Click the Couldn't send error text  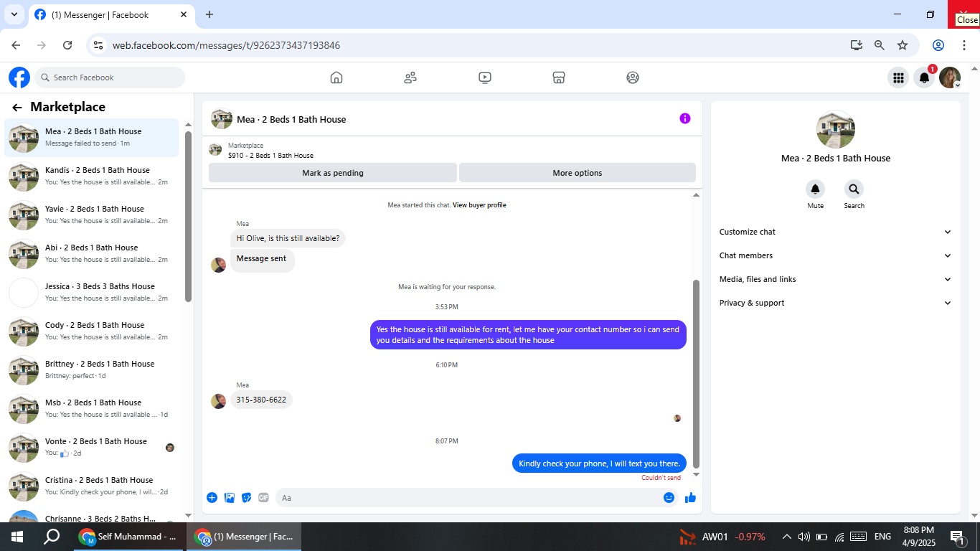(x=661, y=478)
